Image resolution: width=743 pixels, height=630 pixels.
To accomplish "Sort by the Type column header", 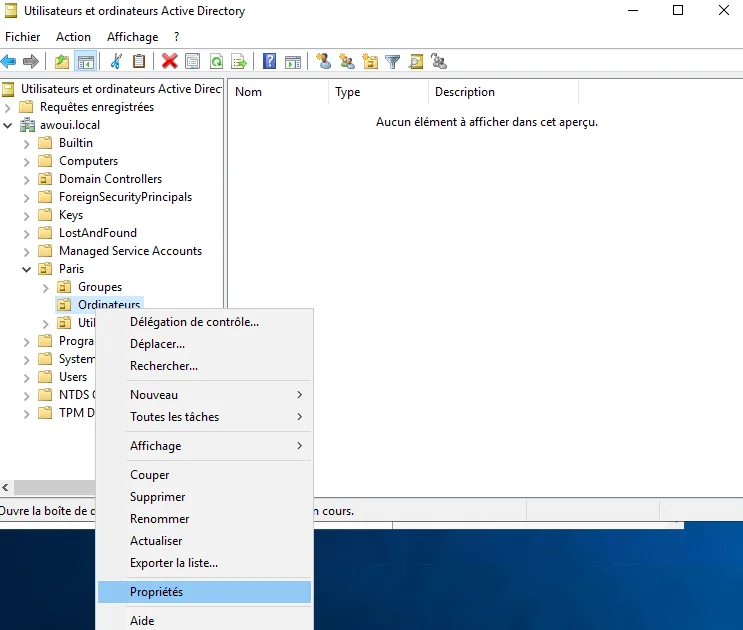I will [378, 92].
